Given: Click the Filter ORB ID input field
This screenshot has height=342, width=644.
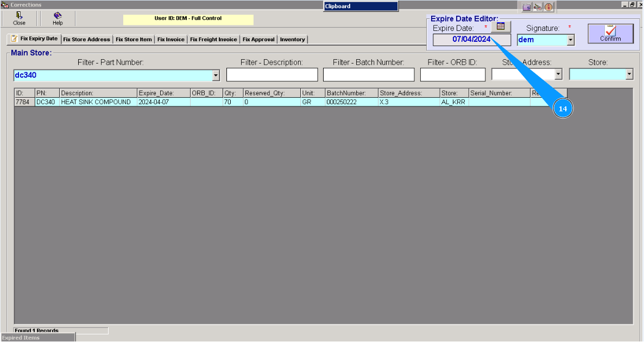Looking at the screenshot, I should [453, 75].
